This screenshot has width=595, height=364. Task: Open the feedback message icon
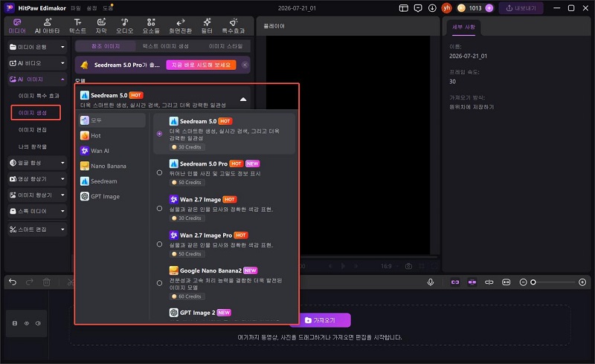(418, 8)
